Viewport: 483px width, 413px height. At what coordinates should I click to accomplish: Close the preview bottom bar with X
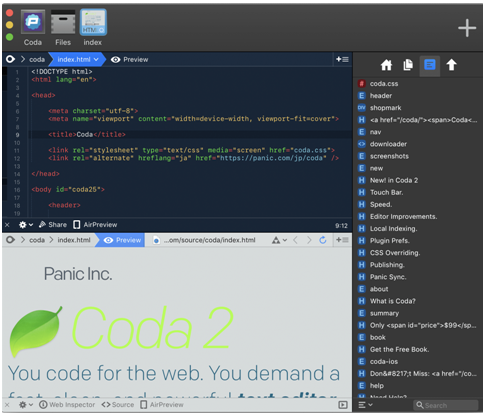pos(7,405)
